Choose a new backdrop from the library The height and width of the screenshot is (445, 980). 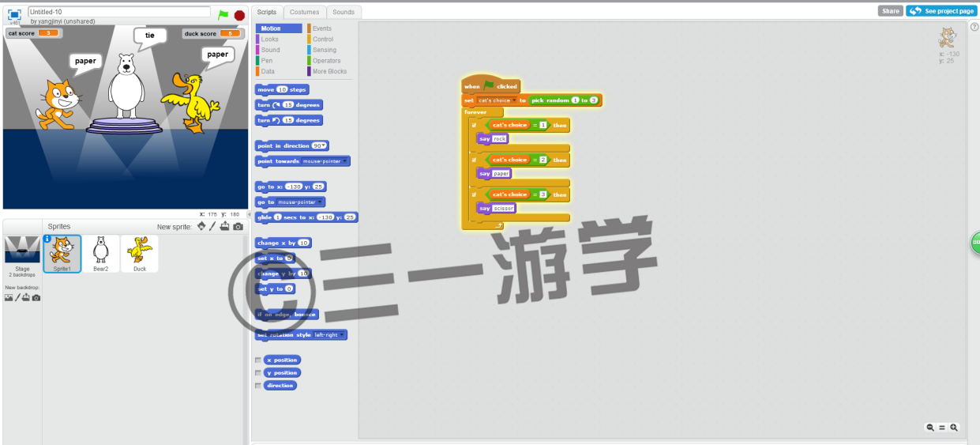[x=9, y=297]
